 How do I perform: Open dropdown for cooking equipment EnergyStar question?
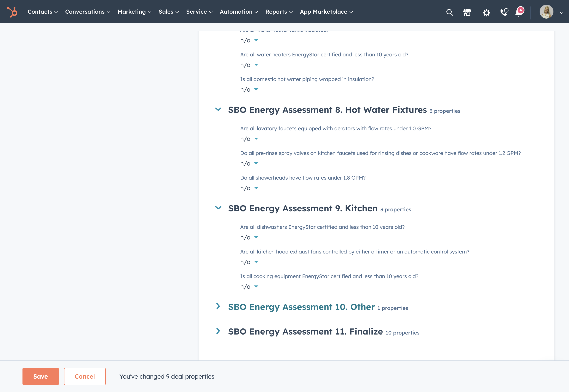[249, 287]
